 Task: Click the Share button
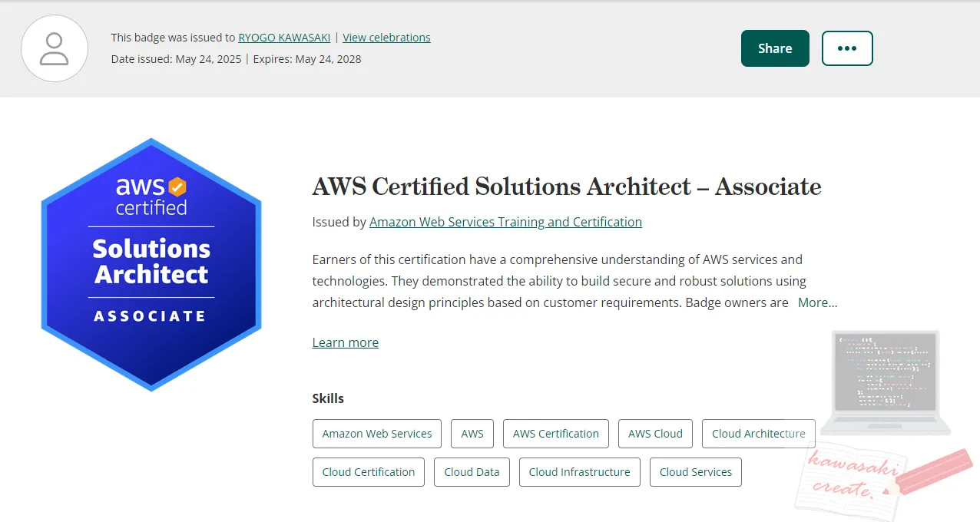[775, 48]
